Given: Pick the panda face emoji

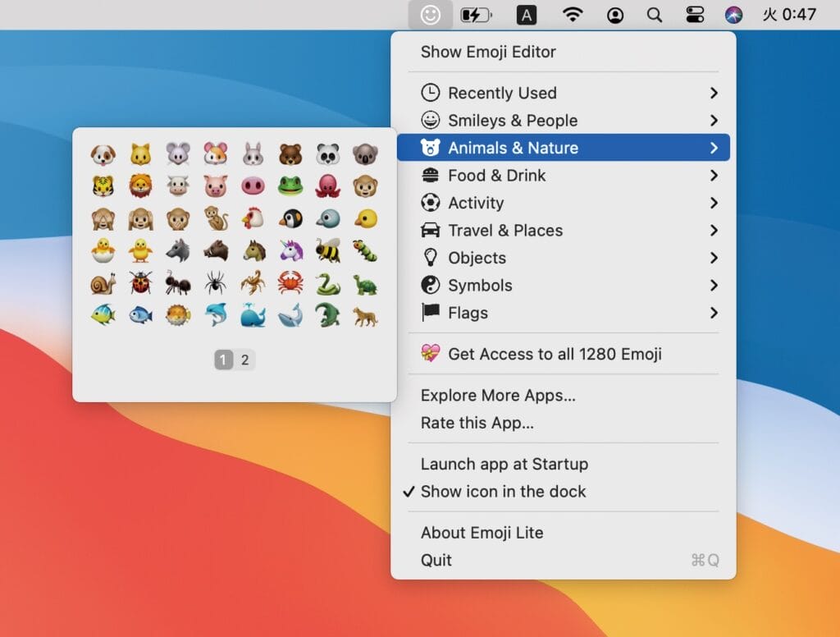Looking at the screenshot, I should (328, 154).
